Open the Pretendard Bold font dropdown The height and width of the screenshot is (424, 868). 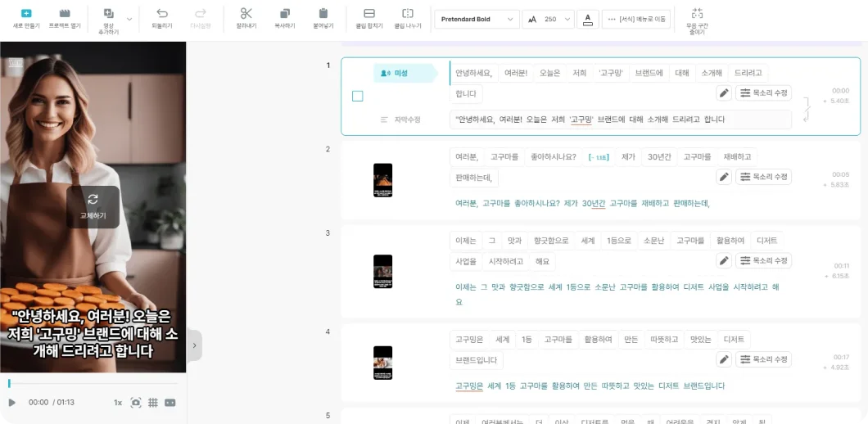click(477, 20)
